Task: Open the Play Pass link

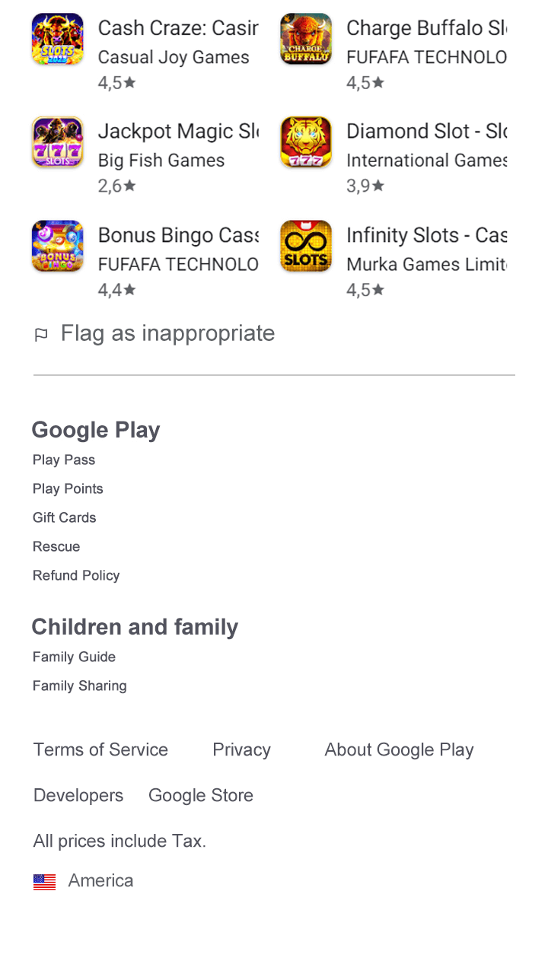Action: 64,460
